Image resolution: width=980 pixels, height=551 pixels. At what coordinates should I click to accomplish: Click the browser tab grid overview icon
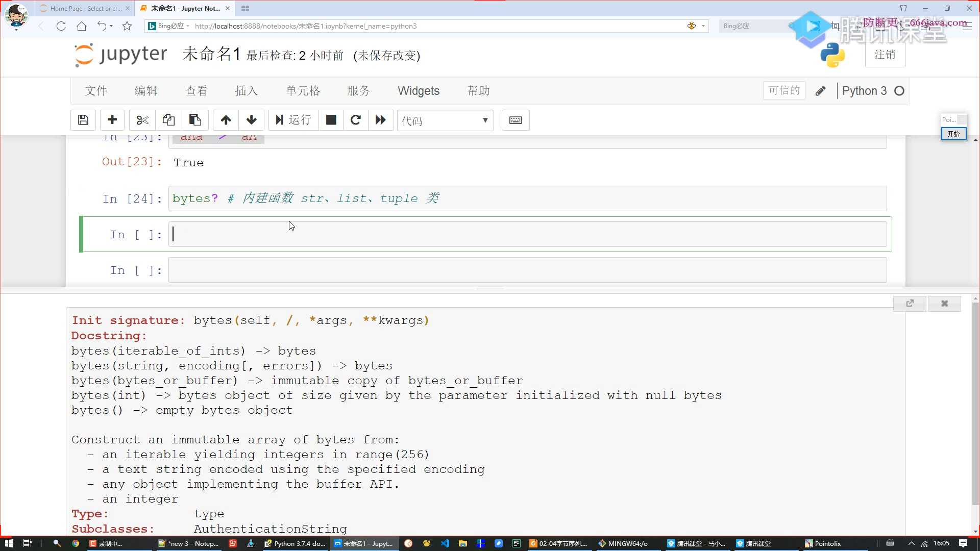point(245,8)
